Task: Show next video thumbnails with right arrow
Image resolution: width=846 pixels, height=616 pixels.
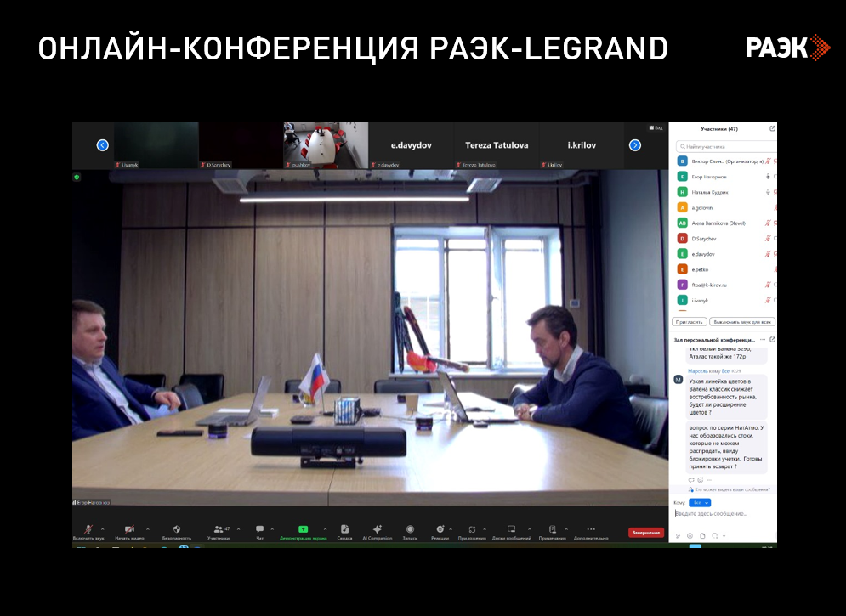Action: point(635,145)
